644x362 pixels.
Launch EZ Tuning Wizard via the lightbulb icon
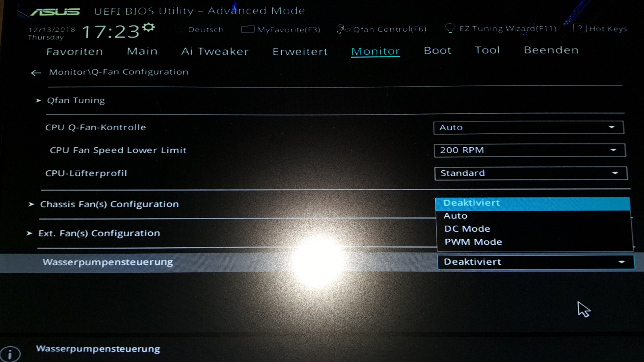pos(450,28)
